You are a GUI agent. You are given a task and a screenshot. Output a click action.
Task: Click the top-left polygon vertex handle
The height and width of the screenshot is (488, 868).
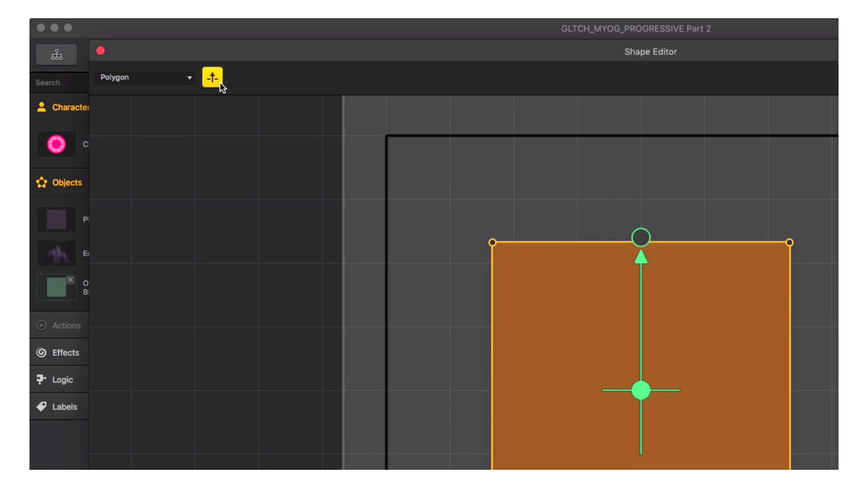coord(492,243)
